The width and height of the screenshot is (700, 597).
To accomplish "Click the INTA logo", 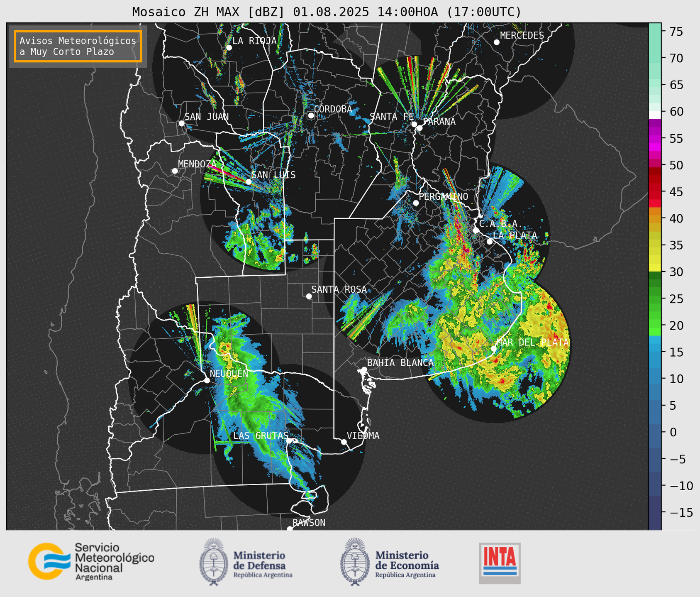I will coord(500,563).
